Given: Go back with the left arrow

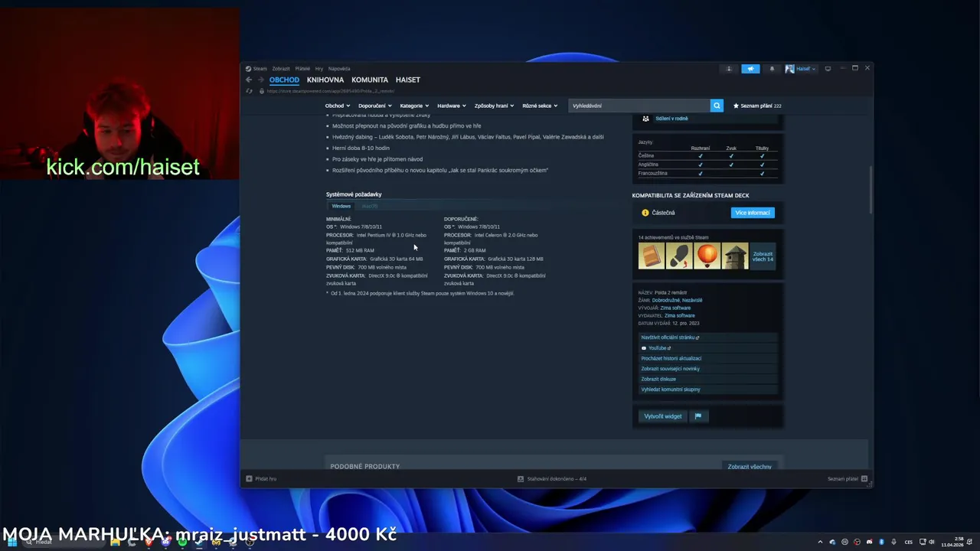Looking at the screenshot, I should click(x=249, y=80).
